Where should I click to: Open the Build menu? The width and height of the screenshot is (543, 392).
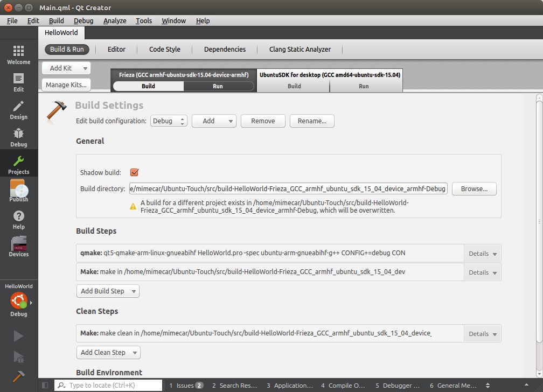tap(56, 21)
